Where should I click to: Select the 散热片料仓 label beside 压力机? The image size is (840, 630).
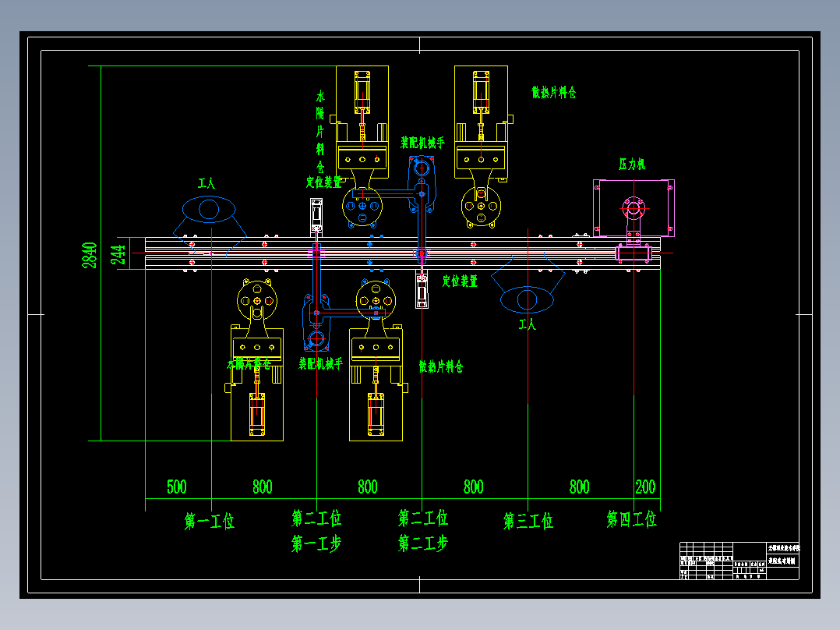553,92
